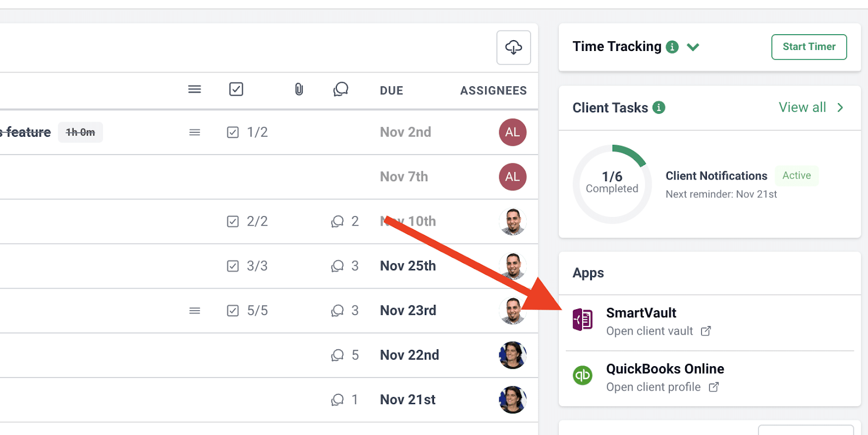Click the Time Tracking info icon
The height and width of the screenshot is (435, 868).
pyautogui.click(x=672, y=47)
